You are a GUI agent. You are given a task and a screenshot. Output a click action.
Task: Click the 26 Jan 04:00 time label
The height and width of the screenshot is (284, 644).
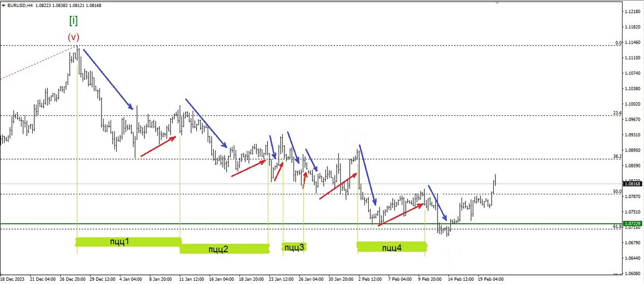[312, 279]
